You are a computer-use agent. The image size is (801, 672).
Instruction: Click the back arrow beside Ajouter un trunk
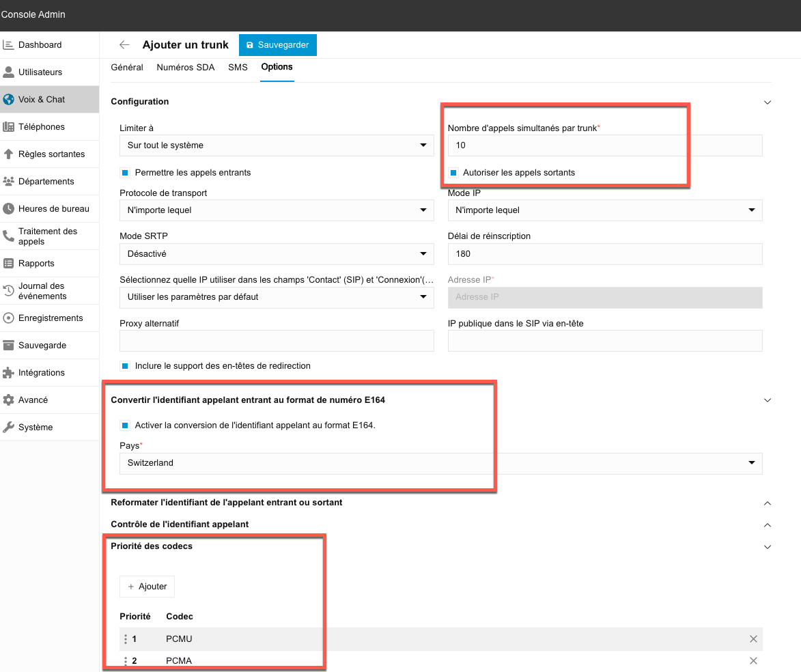coord(124,45)
